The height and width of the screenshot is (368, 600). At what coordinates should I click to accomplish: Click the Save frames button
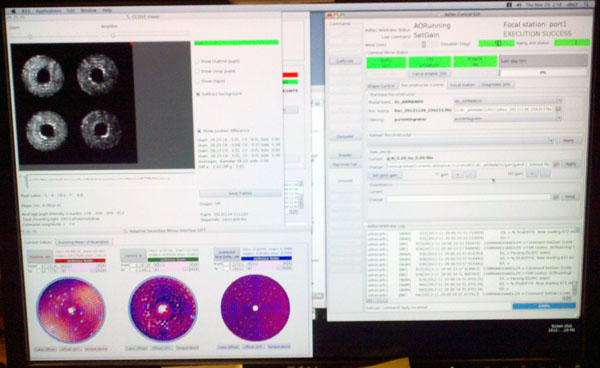240,194
